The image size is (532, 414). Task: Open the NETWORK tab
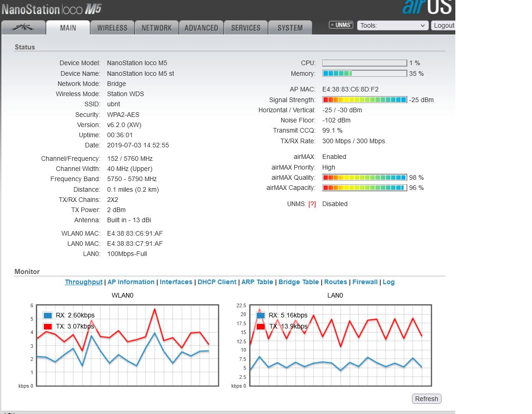[157, 28]
